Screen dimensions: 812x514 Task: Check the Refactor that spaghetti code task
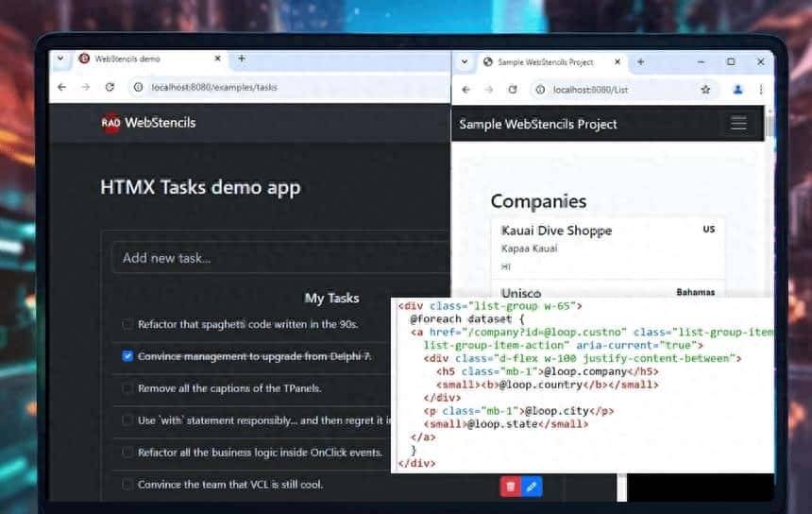click(x=127, y=324)
